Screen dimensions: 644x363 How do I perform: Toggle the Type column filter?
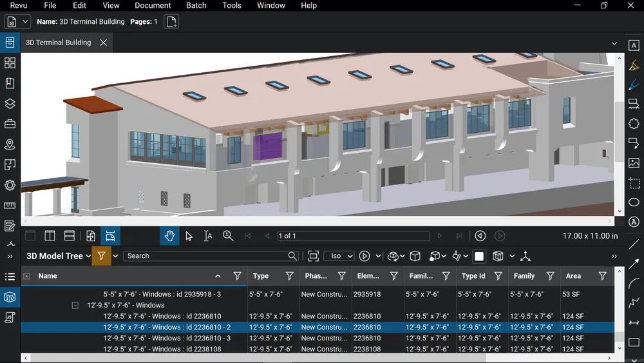point(289,276)
